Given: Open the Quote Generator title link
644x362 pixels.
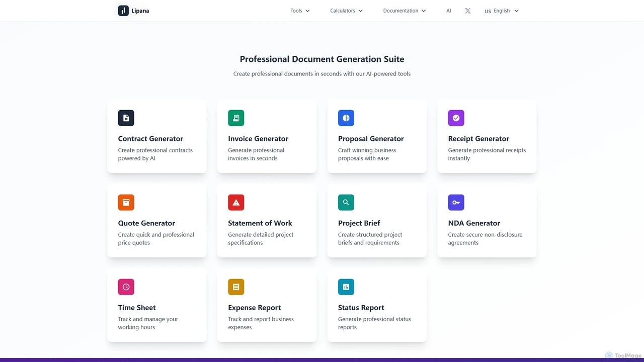Looking at the screenshot, I should click(x=146, y=223).
